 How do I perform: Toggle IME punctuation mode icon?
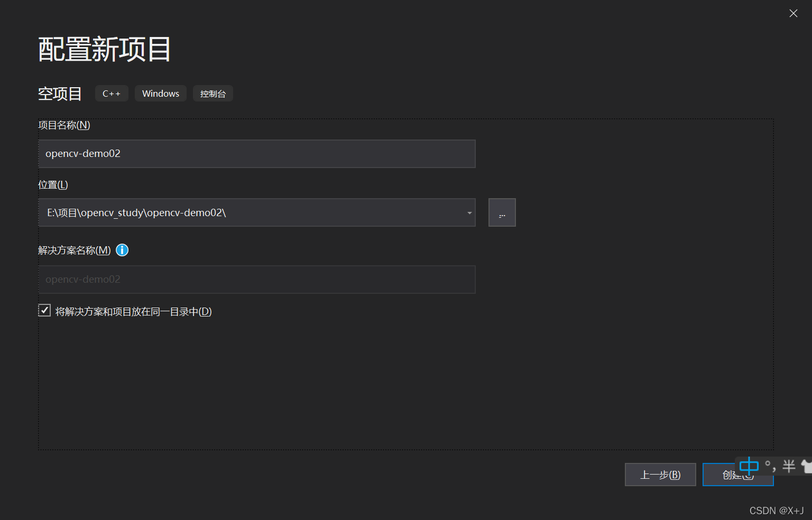tap(770, 466)
